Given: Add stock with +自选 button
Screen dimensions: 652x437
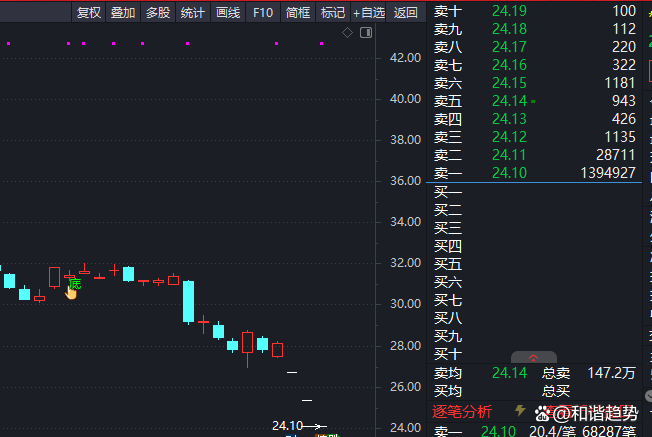Looking at the screenshot, I should click(x=368, y=12).
